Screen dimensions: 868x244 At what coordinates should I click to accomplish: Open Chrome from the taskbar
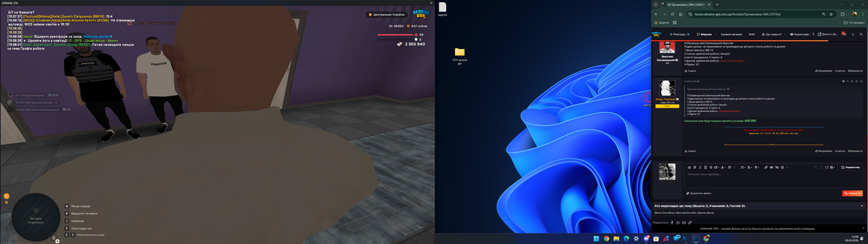tap(606, 239)
